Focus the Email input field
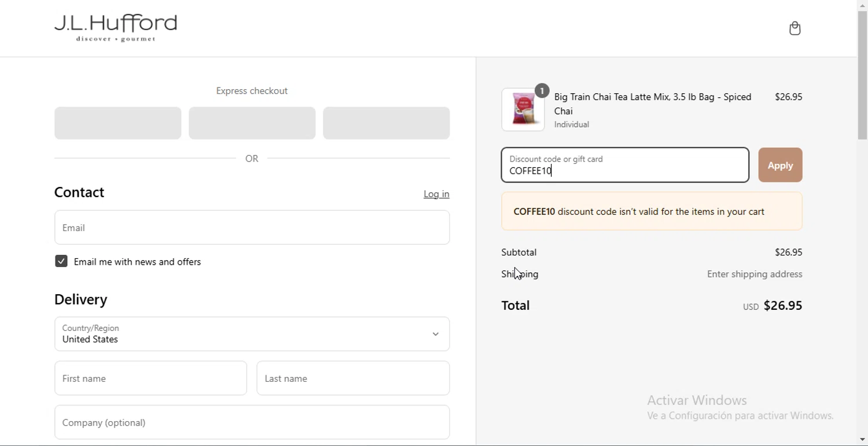 tap(252, 228)
